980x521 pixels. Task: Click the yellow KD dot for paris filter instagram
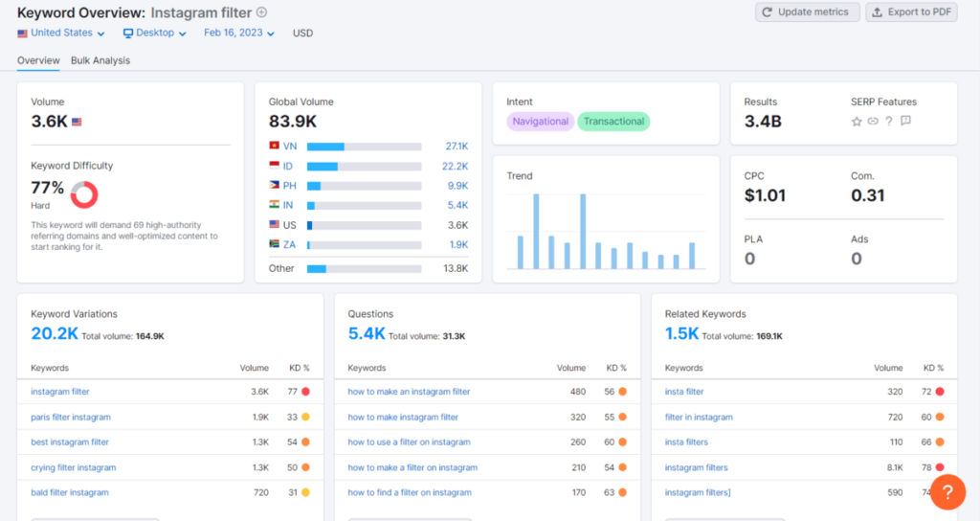(x=305, y=418)
